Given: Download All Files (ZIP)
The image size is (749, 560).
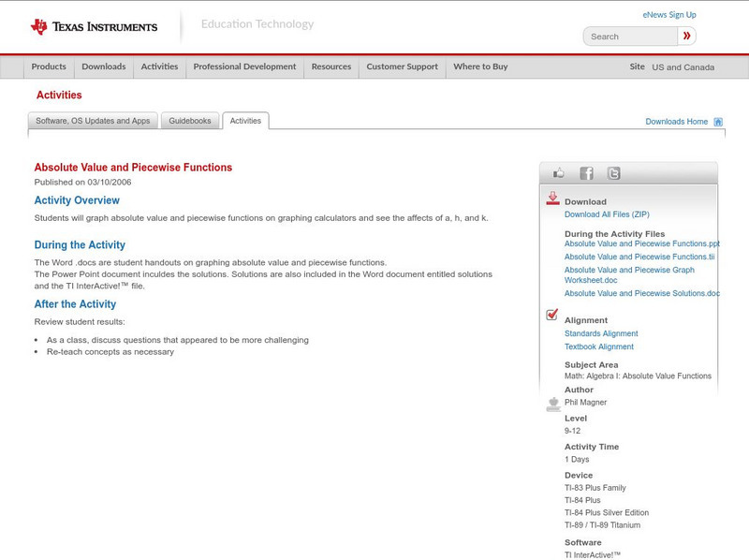Looking at the screenshot, I should 607,214.
